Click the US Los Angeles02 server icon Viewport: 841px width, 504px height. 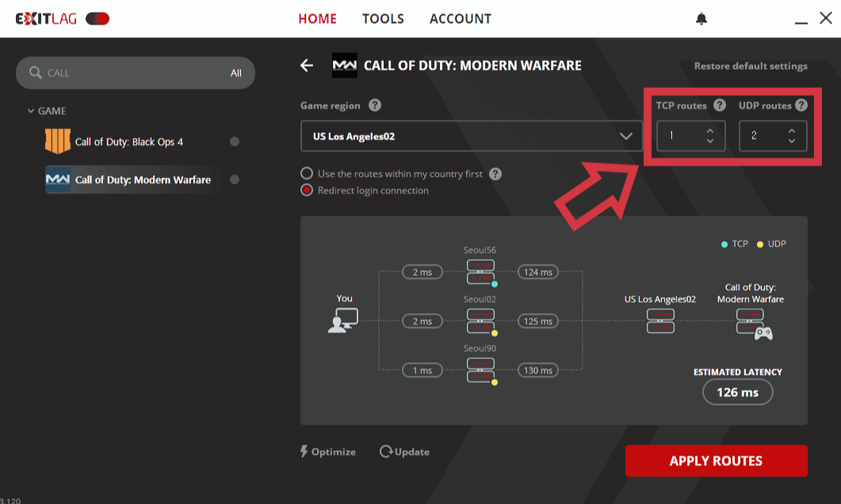660,321
